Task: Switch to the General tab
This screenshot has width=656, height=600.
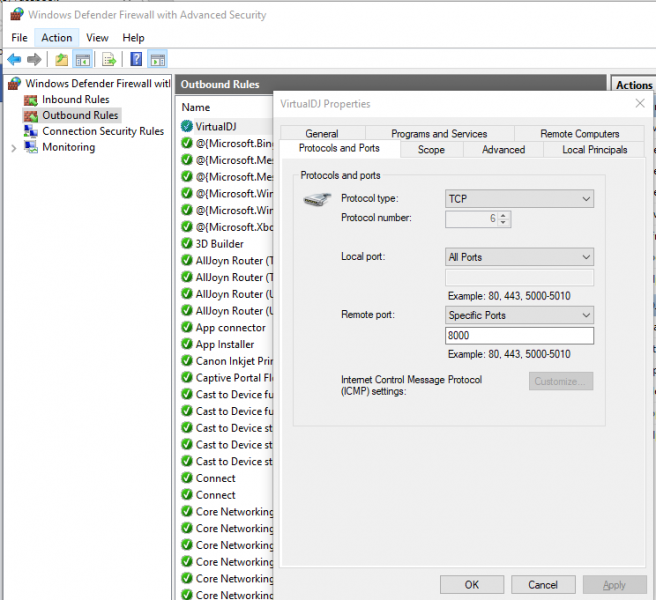Action: pyautogui.click(x=322, y=133)
